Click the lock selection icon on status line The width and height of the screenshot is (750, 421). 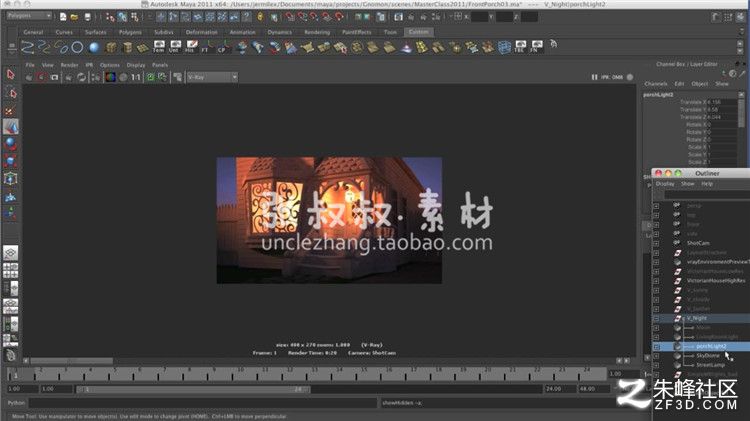tap(260, 17)
